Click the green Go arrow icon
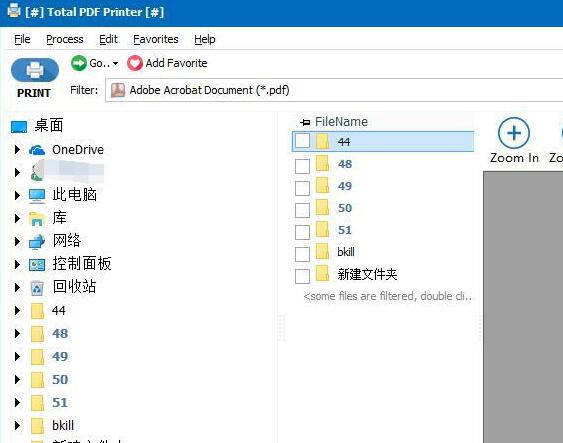Screen dimensions: 563x443 coord(79,63)
